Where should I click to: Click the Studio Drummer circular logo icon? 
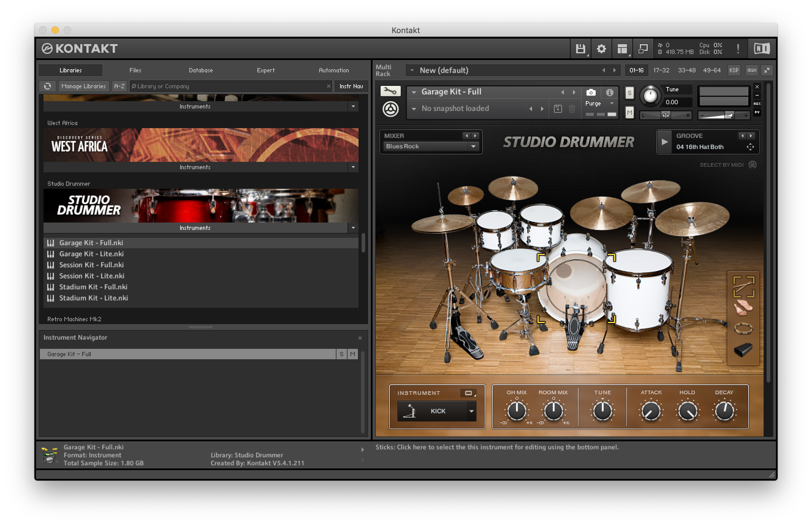390,109
